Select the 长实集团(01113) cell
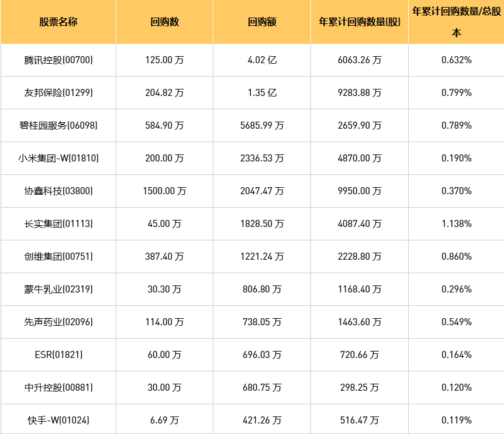Screen dimensions: 504x434 [58, 224]
